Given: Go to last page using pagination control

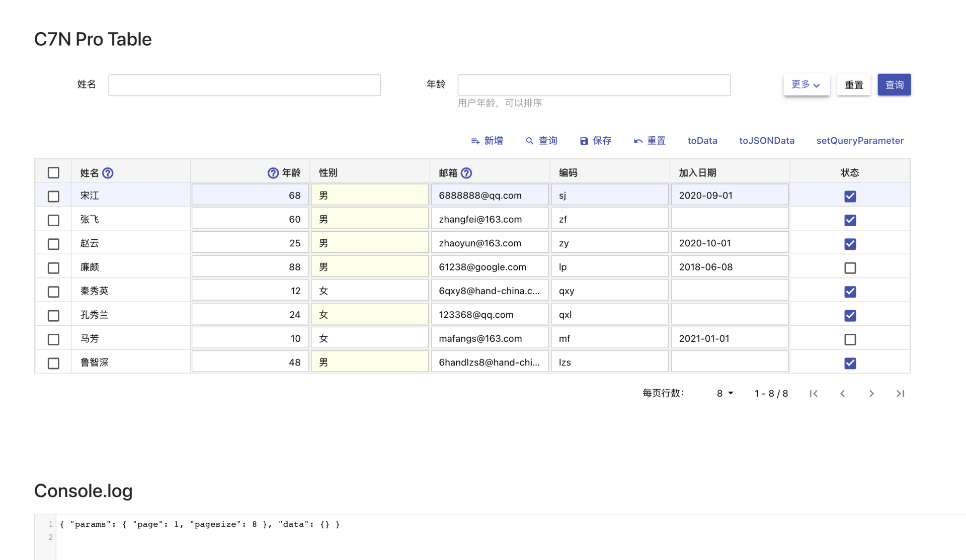Looking at the screenshot, I should click(901, 394).
